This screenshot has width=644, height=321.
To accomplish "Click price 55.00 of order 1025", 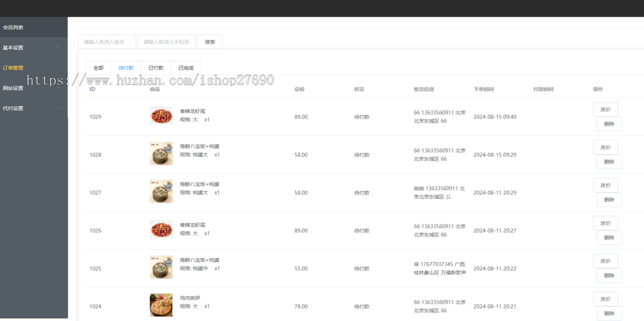I will pyautogui.click(x=301, y=268).
